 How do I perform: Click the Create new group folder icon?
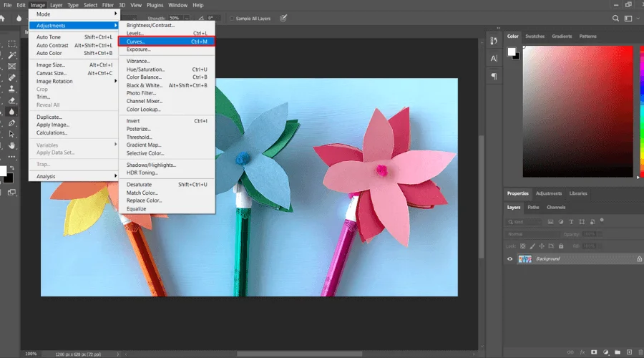[618, 352]
